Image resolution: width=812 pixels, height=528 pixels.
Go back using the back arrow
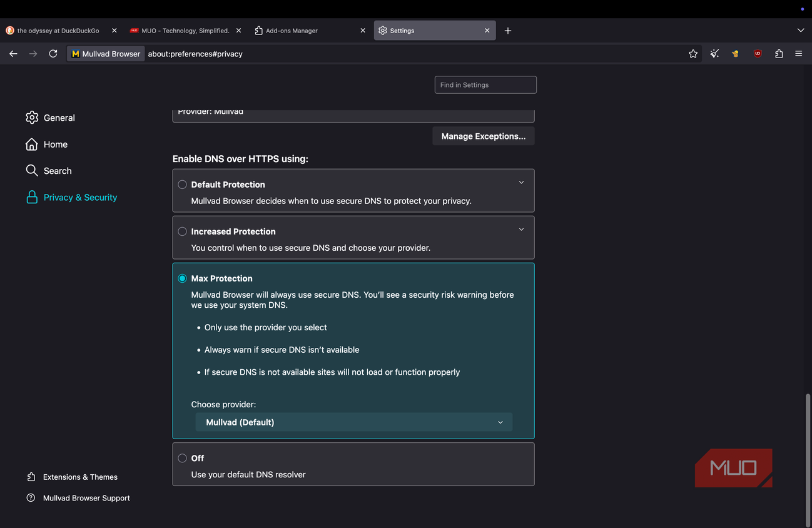point(13,54)
